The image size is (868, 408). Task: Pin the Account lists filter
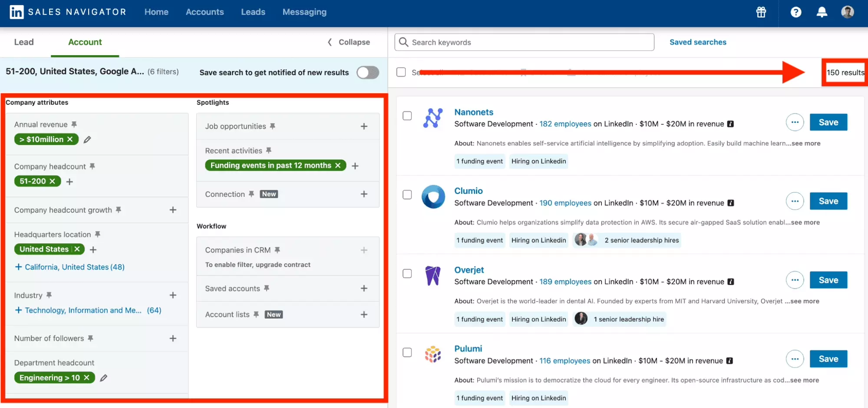pos(256,314)
